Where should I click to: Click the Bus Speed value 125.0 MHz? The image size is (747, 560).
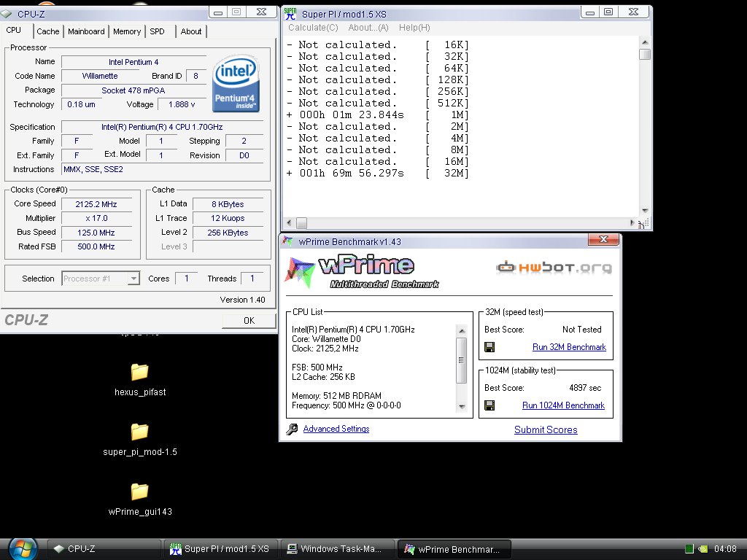[x=96, y=233]
